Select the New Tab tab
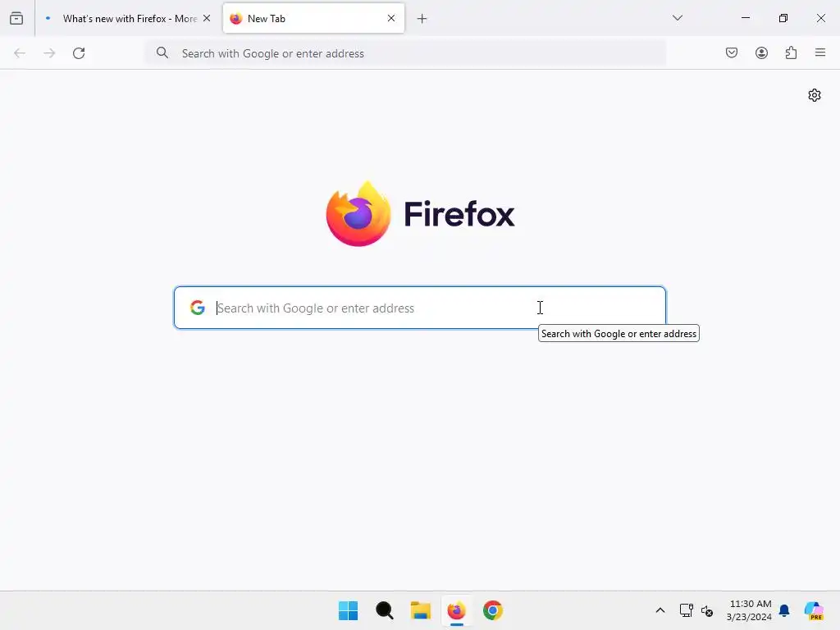Viewport: 840px width, 630px height. click(x=313, y=18)
